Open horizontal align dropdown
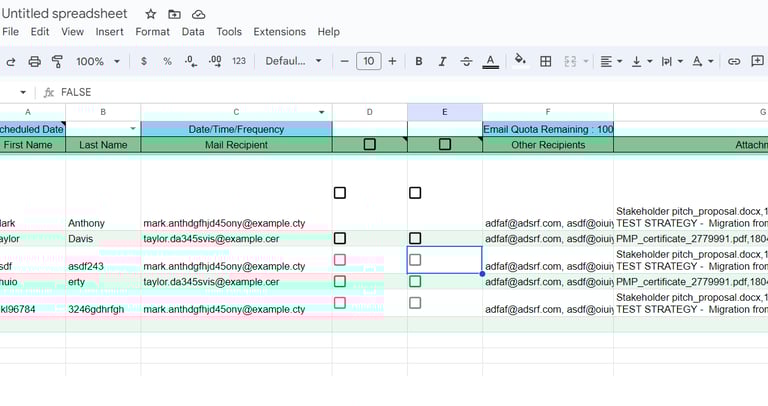768x406 pixels. [611, 61]
